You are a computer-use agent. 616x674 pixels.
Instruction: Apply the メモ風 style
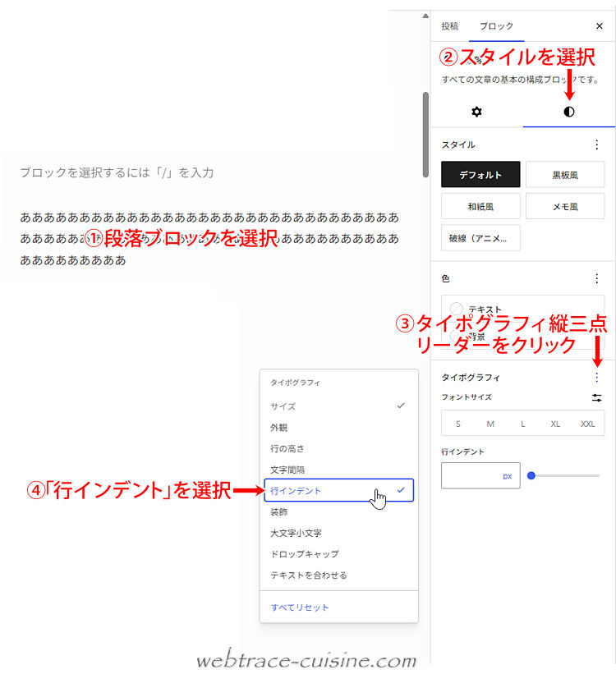click(x=565, y=206)
